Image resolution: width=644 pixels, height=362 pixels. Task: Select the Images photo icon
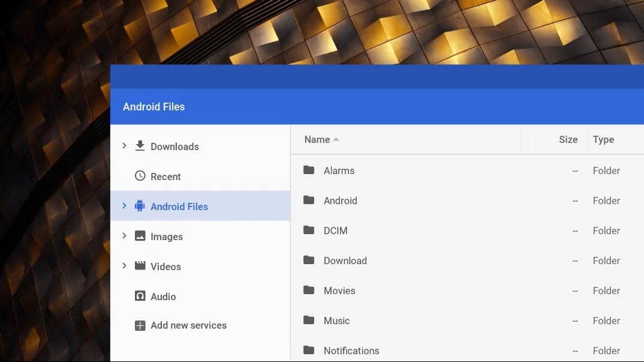click(139, 236)
